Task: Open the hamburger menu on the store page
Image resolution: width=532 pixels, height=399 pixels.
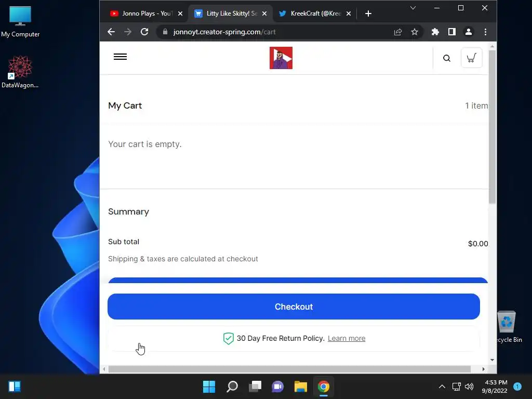Action: (x=120, y=57)
